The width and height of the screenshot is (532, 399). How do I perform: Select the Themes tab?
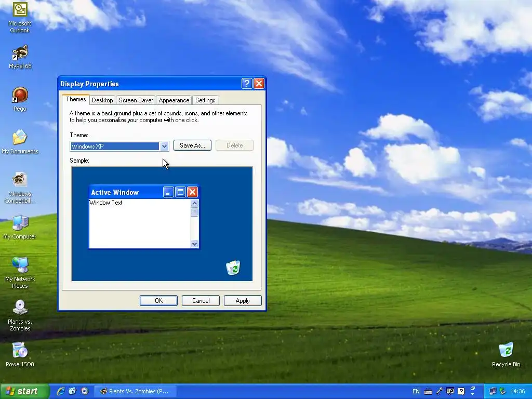[76, 99]
